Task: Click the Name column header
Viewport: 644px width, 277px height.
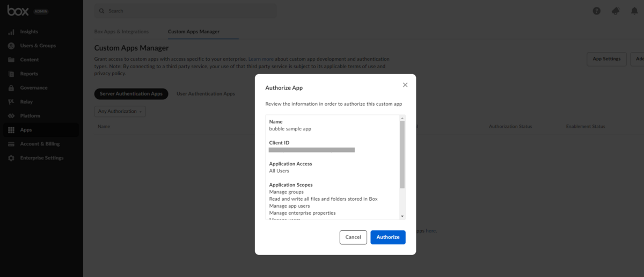Action: [104, 127]
